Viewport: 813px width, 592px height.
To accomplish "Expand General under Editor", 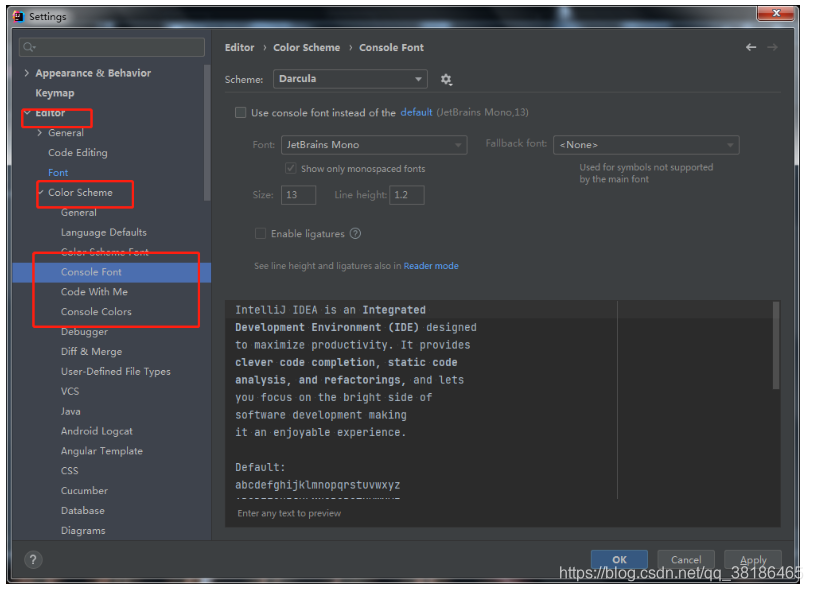I will 40,133.
